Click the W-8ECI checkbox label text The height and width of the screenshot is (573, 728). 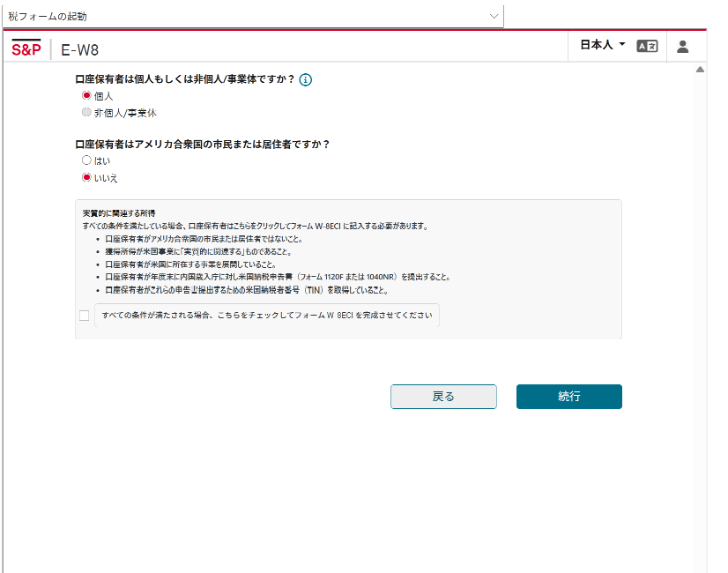(267, 316)
